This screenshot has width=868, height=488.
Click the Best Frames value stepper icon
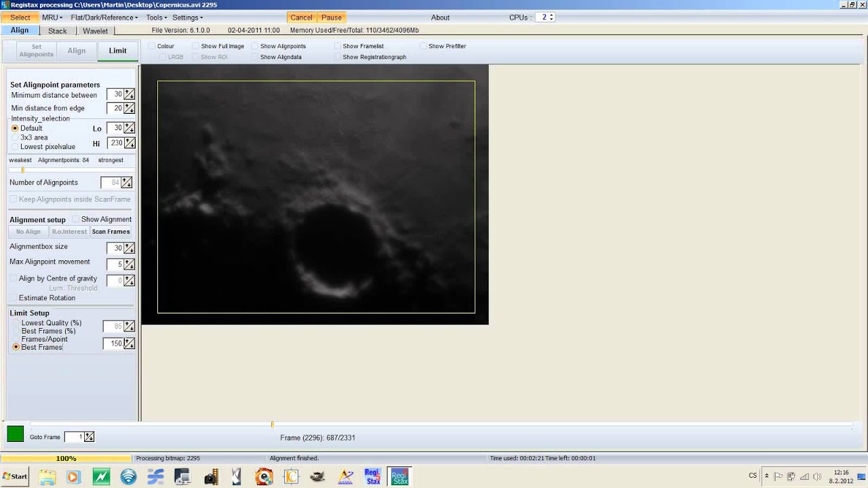coord(129,344)
